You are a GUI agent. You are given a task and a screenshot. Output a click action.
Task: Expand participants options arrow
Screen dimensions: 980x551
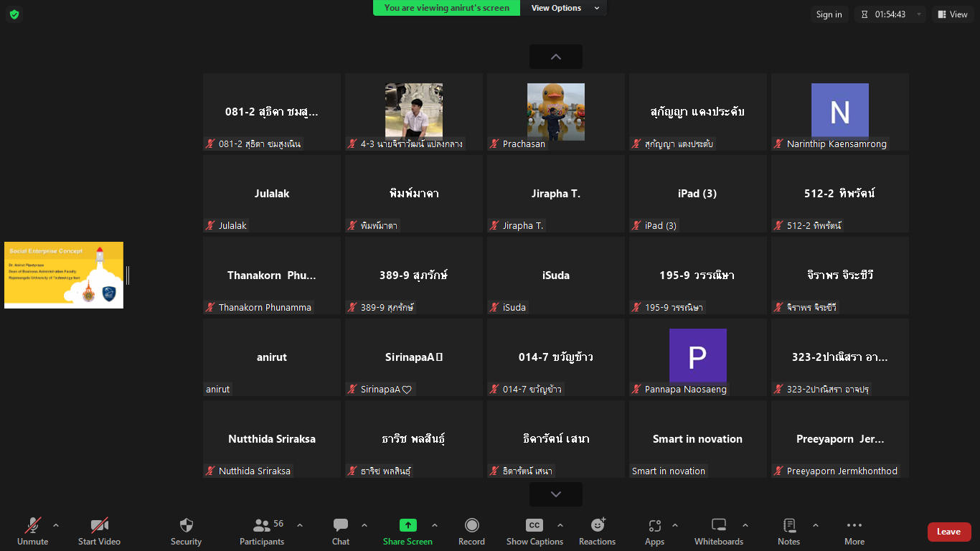pyautogui.click(x=300, y=525)
